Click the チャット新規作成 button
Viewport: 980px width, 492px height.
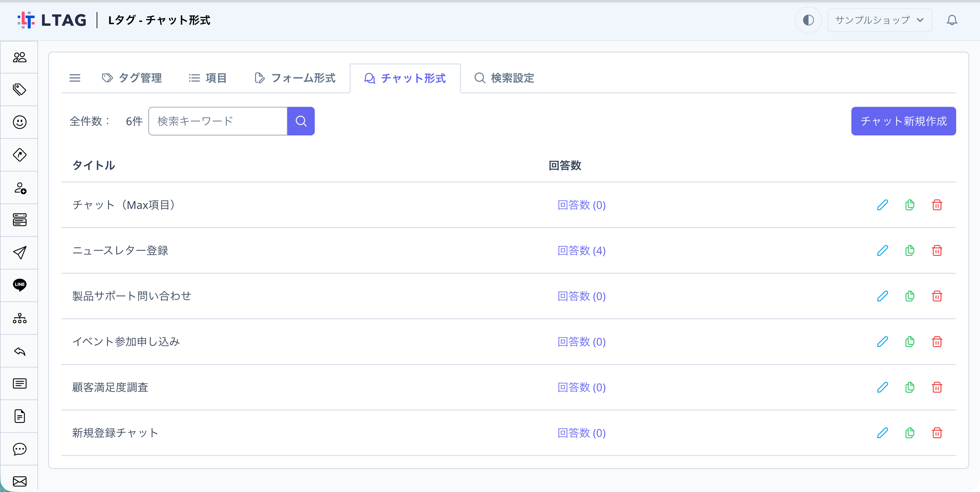tap(903, 121)
